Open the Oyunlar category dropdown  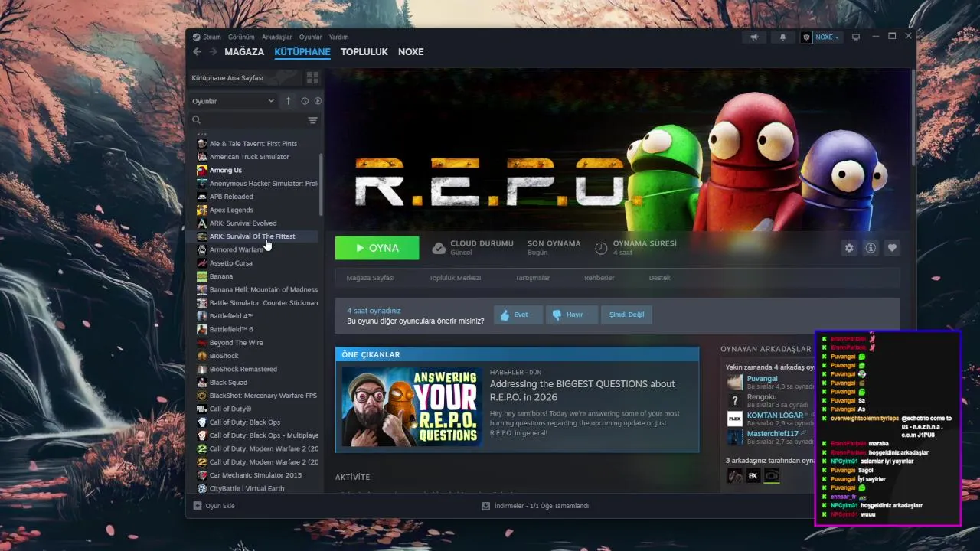coord(234,101)
